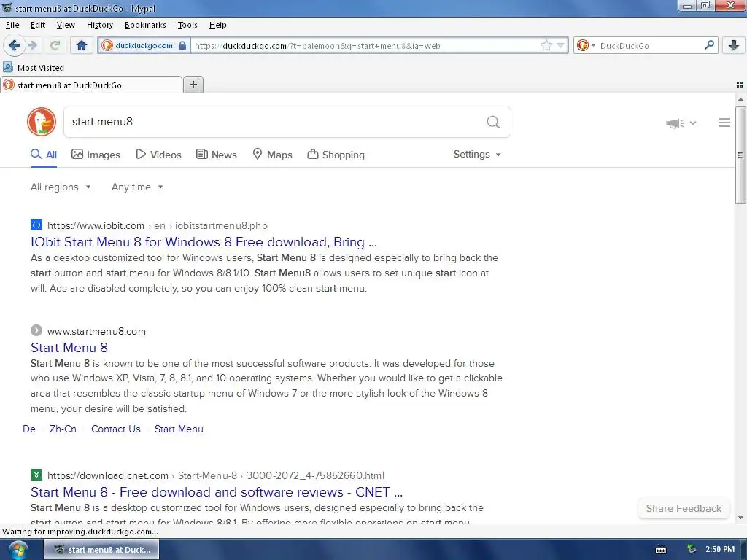Screen dimensions: 747x560
Task: Open the search engine selector dropdown
Action: click(x=586, y=46)
